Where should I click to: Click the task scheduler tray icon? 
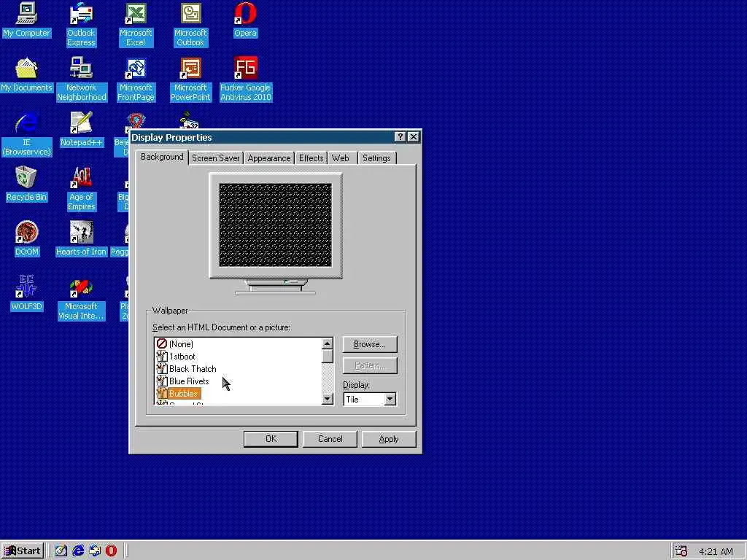click(x=681, y=551)
